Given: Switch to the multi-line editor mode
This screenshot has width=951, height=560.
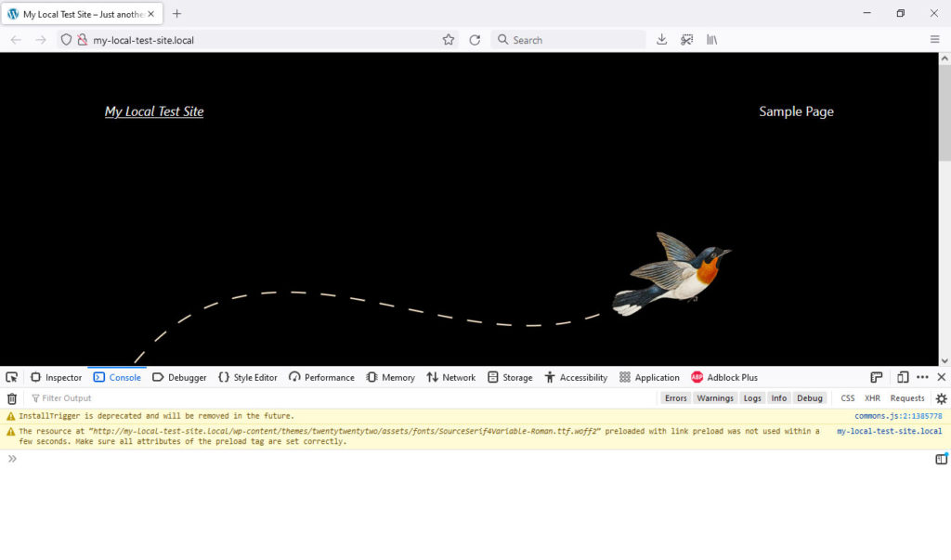Looking at the screenshot, I should tap(942, 460).
